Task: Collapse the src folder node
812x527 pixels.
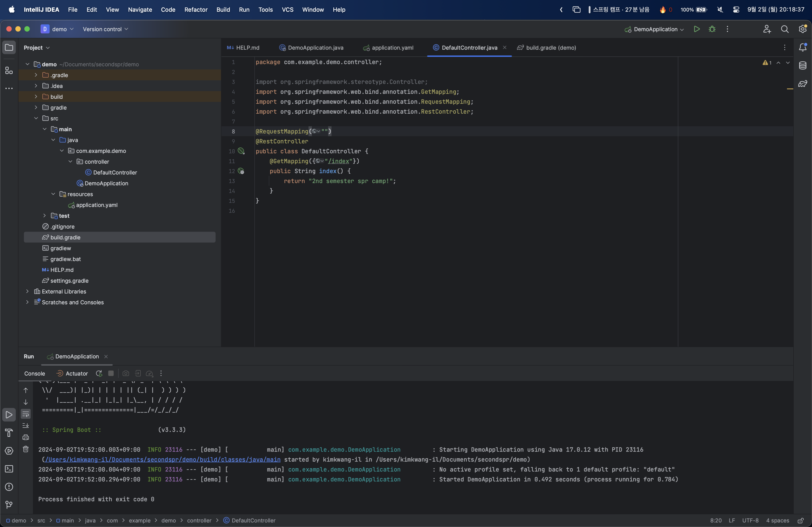Action: pyautogui.click(x=36, y=118)
